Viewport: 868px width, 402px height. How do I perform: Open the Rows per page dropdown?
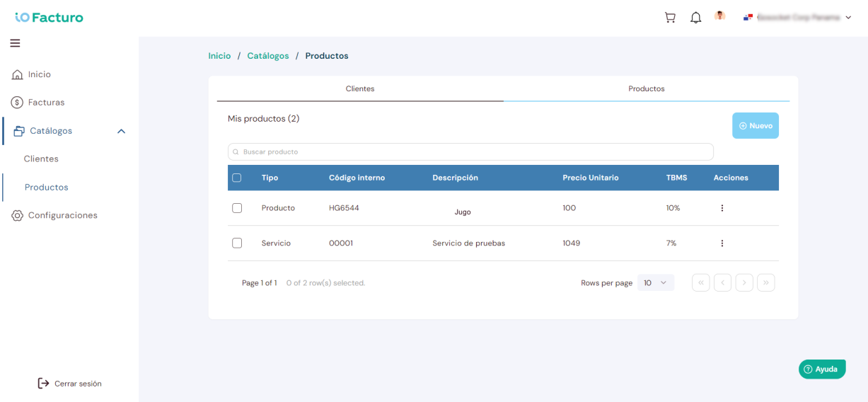656,282
